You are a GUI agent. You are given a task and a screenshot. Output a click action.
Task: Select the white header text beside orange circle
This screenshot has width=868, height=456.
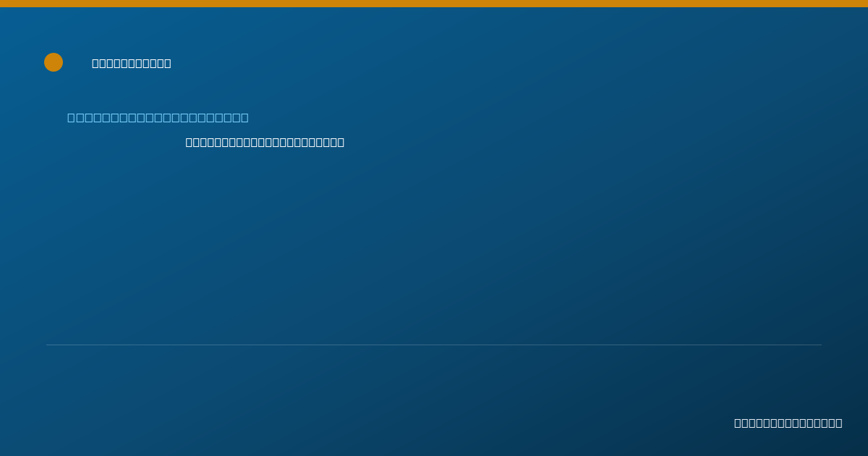tap(132, 64)
